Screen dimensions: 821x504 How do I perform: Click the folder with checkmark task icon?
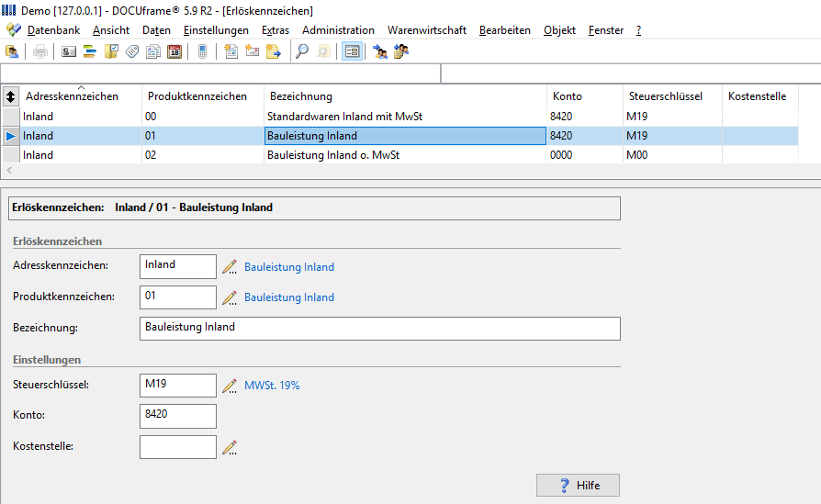tap(111, 51)
